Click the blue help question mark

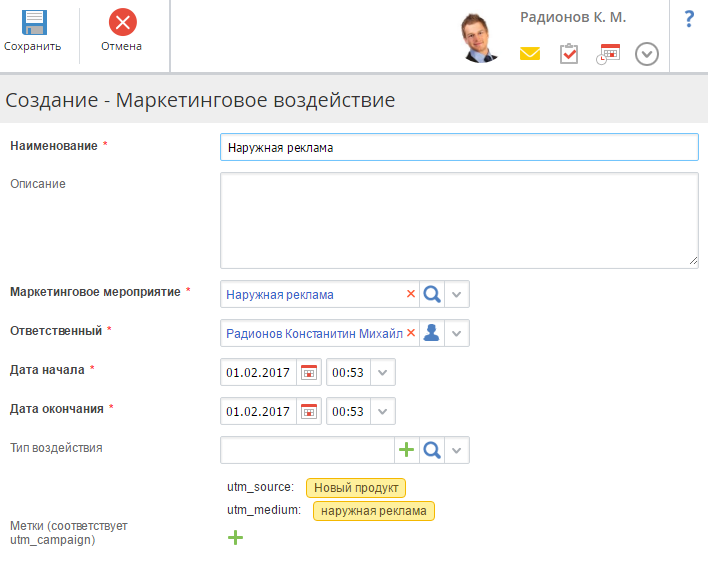click(689, 19)
